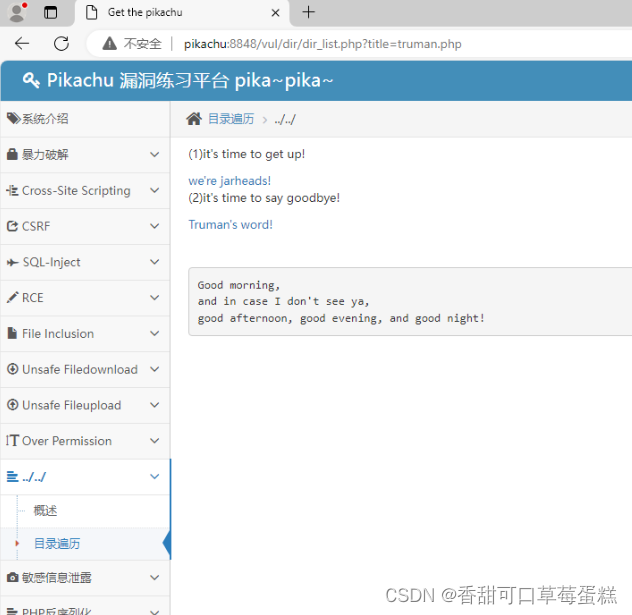The height and width of the screenshot is (615, 632).
Task: Open the 系统介绍 menu item
Action: (85, 119)
